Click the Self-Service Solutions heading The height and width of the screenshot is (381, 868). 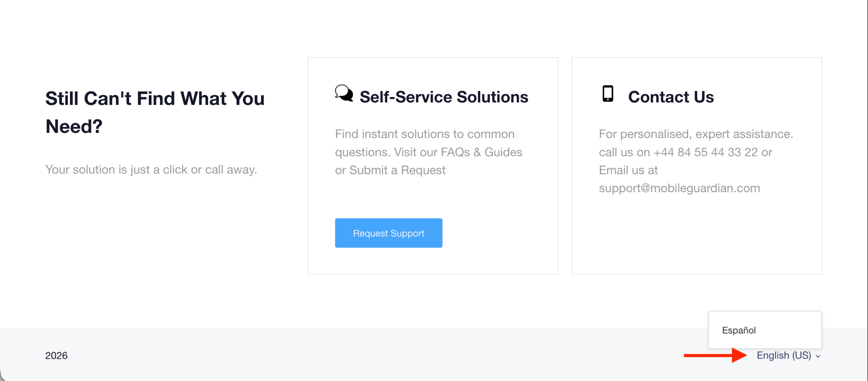point(444,97)
